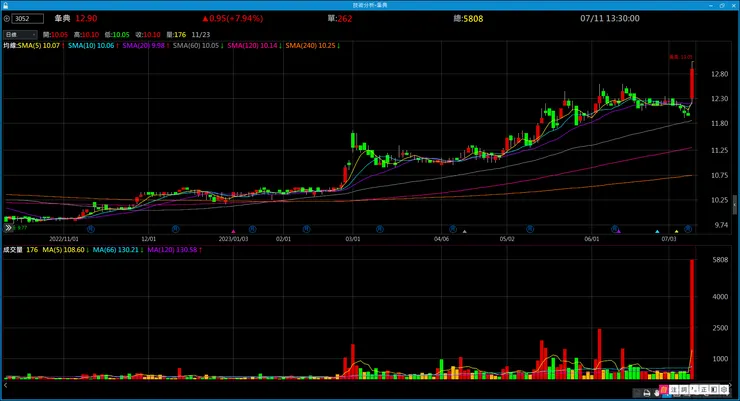This screenshot has width=740, height=401.
Task: Click the MA(120) 130.58 volume label
Action: pos(172,250)
